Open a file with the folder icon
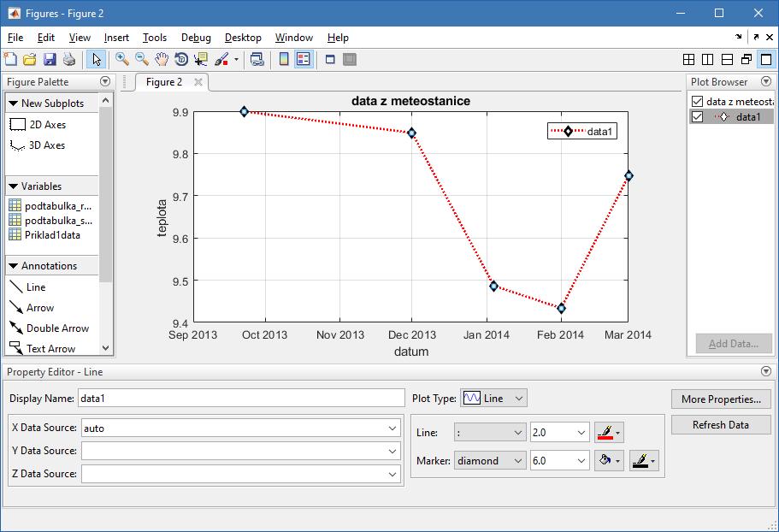Viewport: 779px width, 532px height. pos(30,60)
